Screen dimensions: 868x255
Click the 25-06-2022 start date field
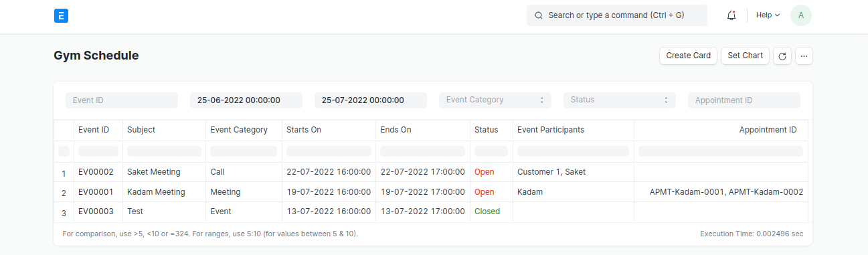click(246, 100)
